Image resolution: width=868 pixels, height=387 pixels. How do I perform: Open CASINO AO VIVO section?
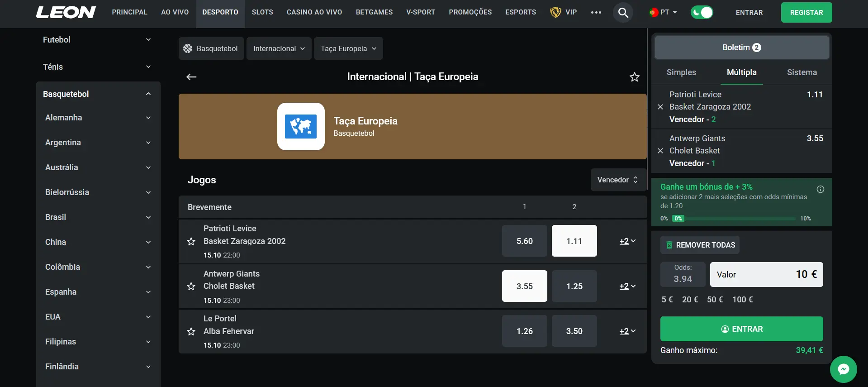[x=314, y=12]
